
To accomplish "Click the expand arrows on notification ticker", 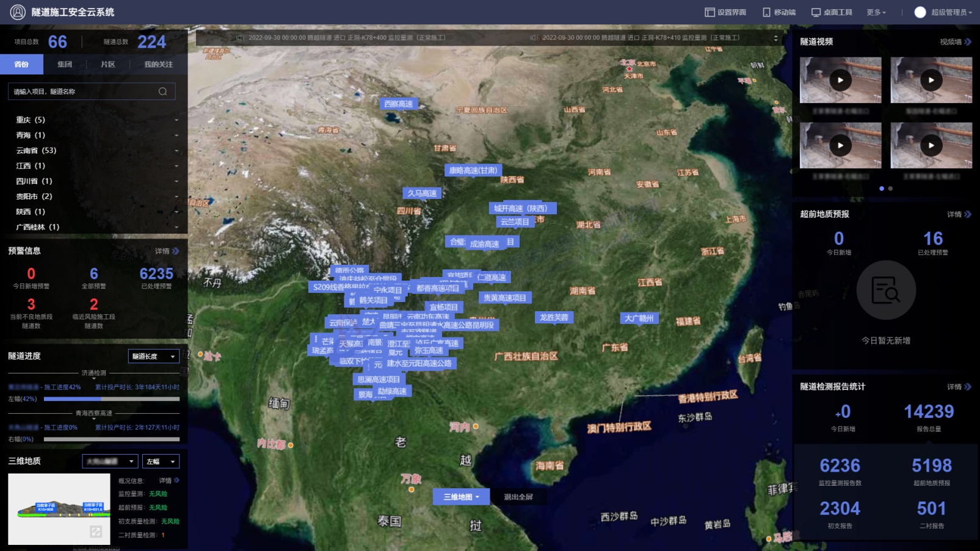I will [775, 38].
